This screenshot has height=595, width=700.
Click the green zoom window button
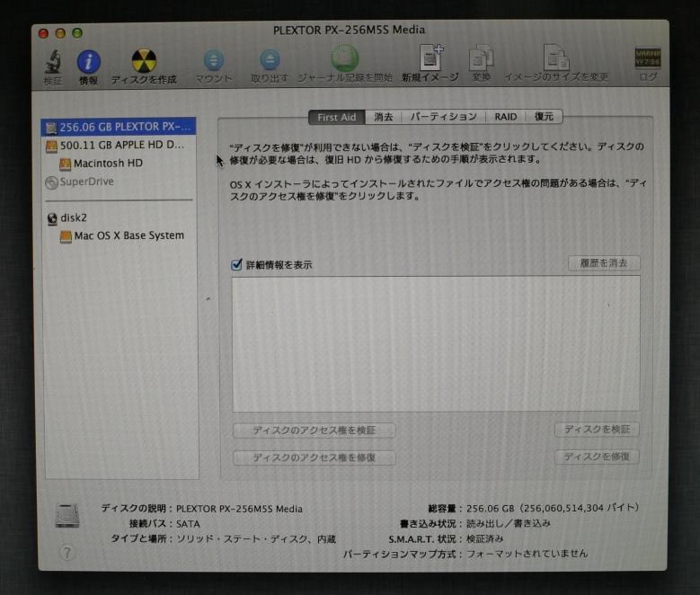[x=77, y=33]
